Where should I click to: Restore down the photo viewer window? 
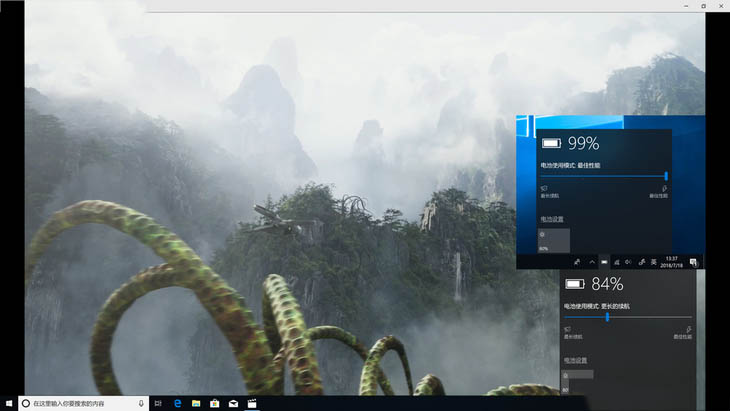703,6
